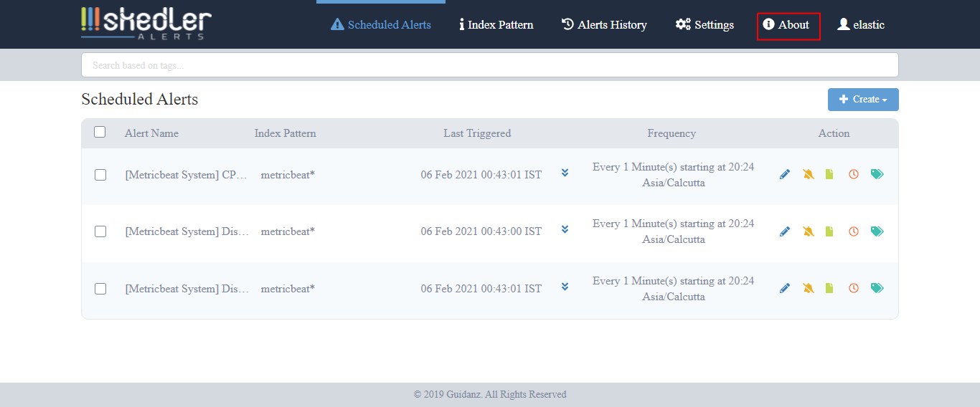980x407 pixels.
Task: Click frequency text in row triggered 00:43:00
Action: click(674, 231)
